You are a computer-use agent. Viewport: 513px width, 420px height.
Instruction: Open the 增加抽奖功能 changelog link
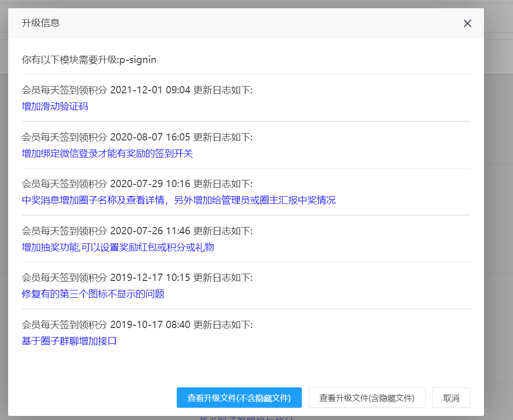tap(118, 247)
